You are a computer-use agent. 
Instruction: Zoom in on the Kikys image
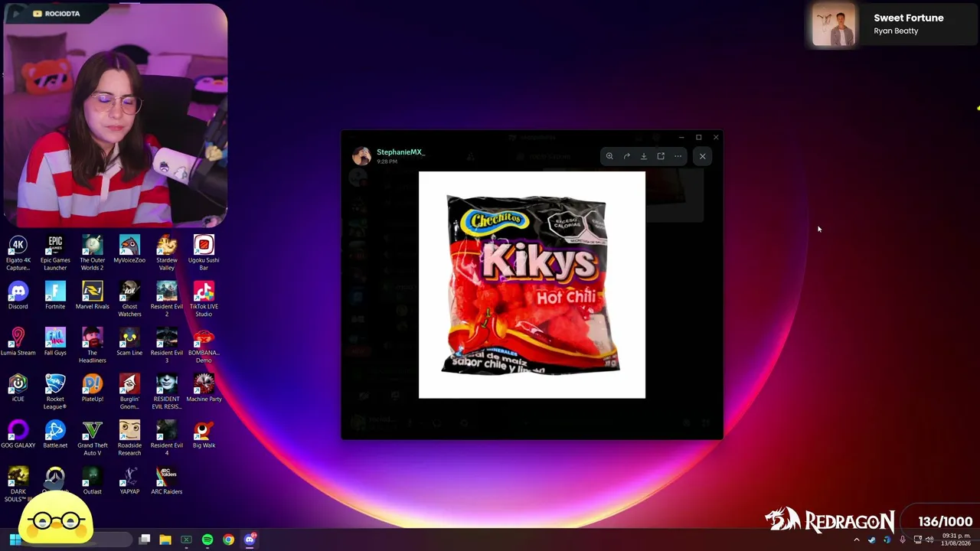point(609,156)
